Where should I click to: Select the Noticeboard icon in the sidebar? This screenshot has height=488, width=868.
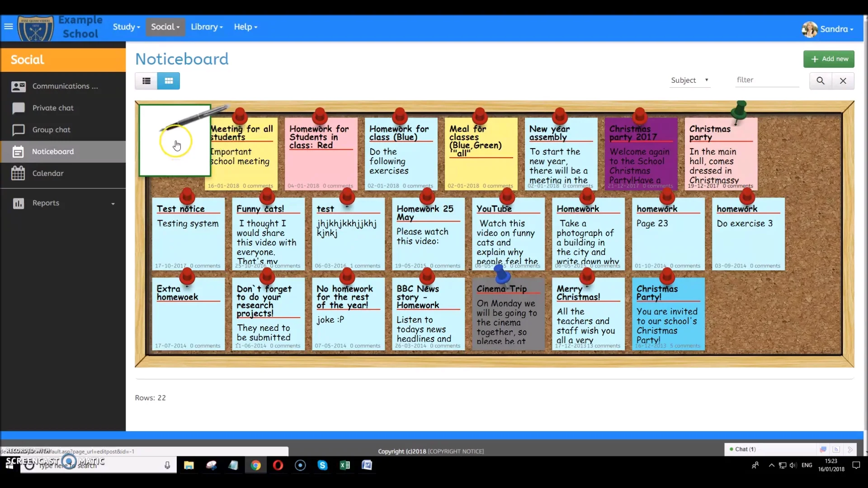click(18, 151)
